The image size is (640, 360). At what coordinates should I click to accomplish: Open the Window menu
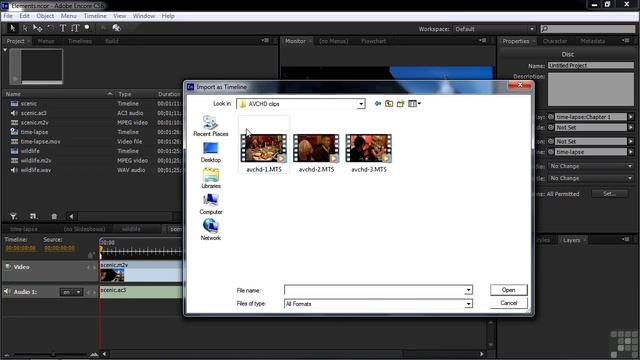(x=144, y=16)
